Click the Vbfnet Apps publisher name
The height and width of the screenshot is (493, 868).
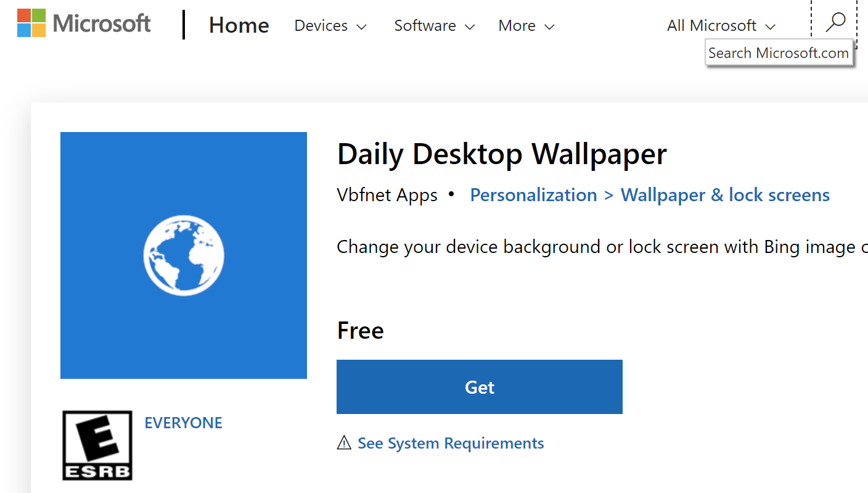tap(387, 195)
